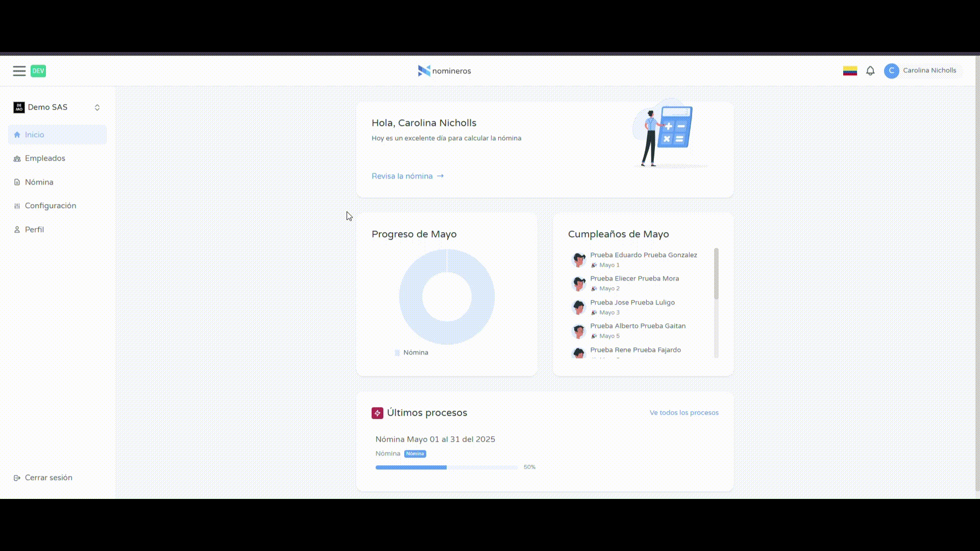
Task: Follow the Revisa la nómina link
Action: [x=407, y=176]
